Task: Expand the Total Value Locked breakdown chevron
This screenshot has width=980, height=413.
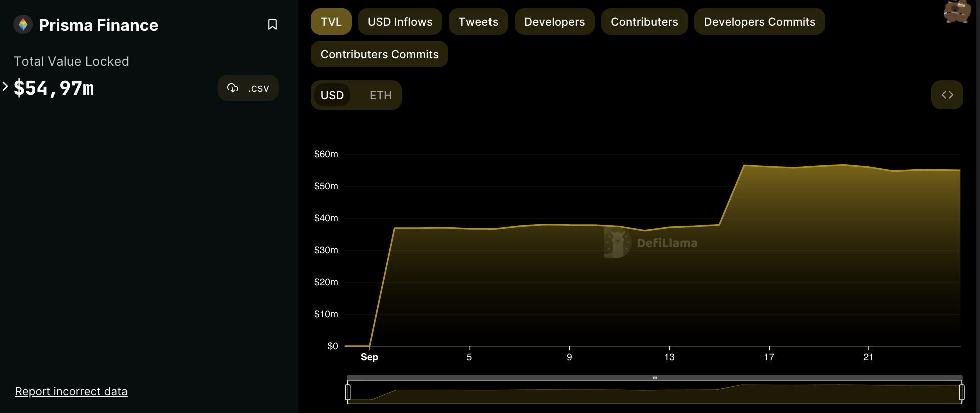Action: (x=5, y=86)
